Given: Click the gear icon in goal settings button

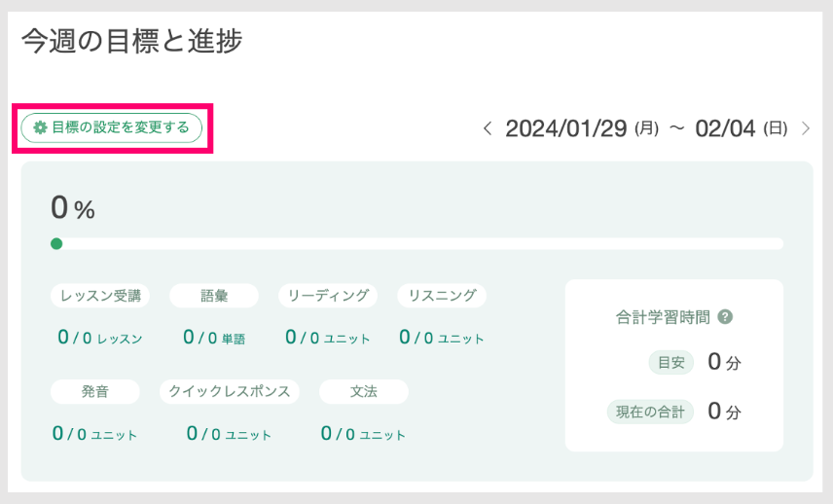Looking at the screenshot, I should [40, 127].
